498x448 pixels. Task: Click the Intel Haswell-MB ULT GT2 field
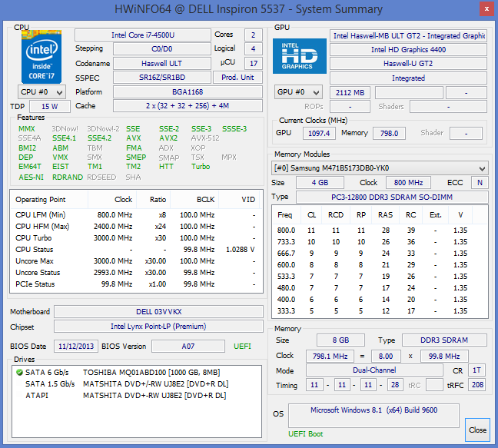(x=408, y=36)
